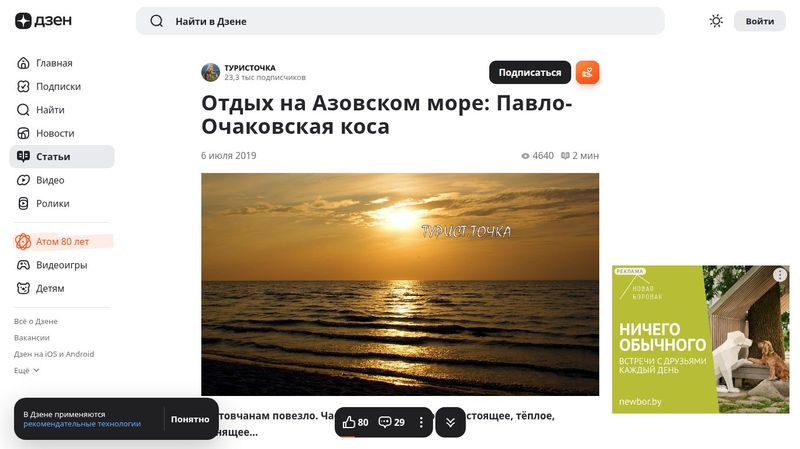Click the Дзен logo
The height and width of the screenshot is (449, 800).
pyautogui.click(x=43, y=21)
